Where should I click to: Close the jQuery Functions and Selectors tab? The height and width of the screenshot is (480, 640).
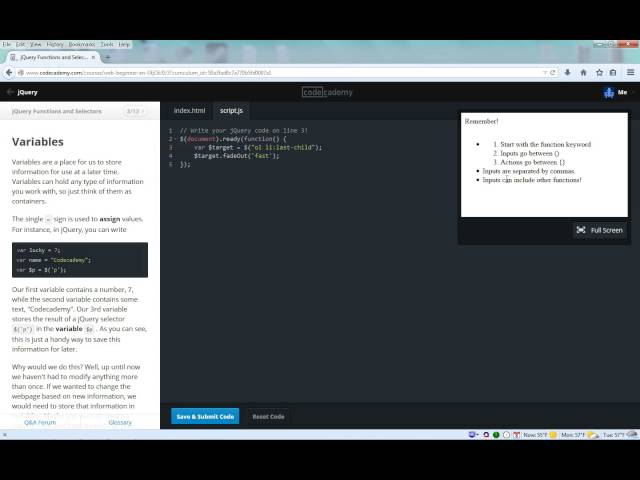coord(93,58)
